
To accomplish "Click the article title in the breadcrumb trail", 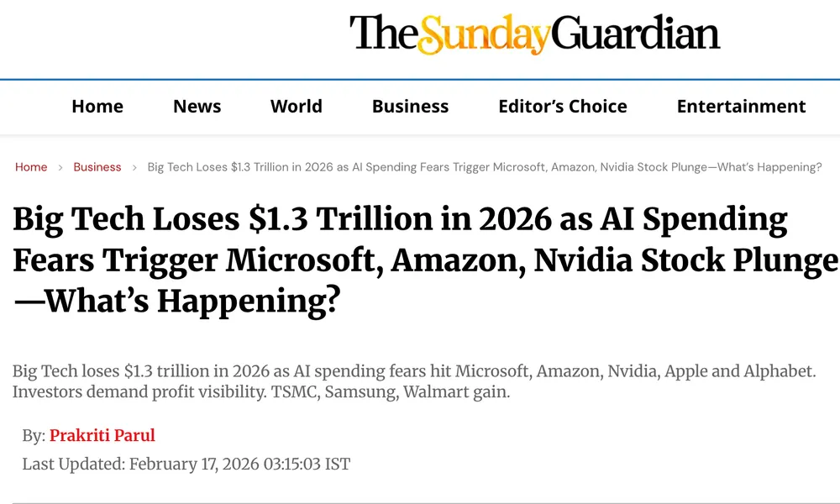I will pyautogui.click(x=484, y=167).
